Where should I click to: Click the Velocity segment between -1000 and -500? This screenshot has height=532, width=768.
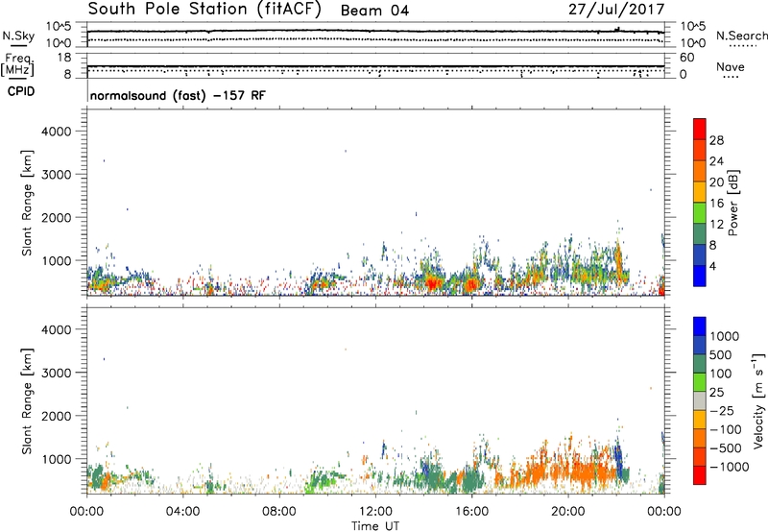pyautogui.click(x=700, y=456)
